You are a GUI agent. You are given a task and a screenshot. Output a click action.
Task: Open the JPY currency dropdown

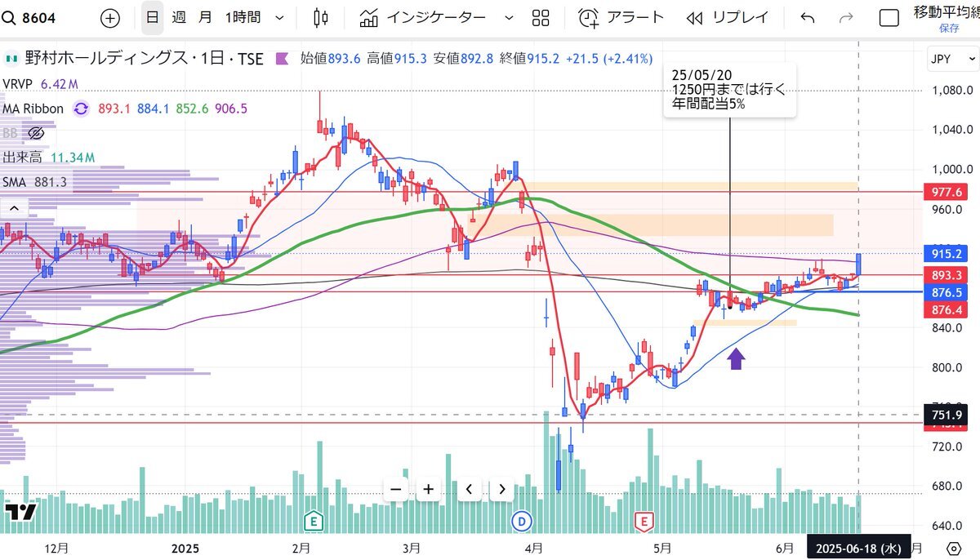pyautogui.click(x=954, y=59)
